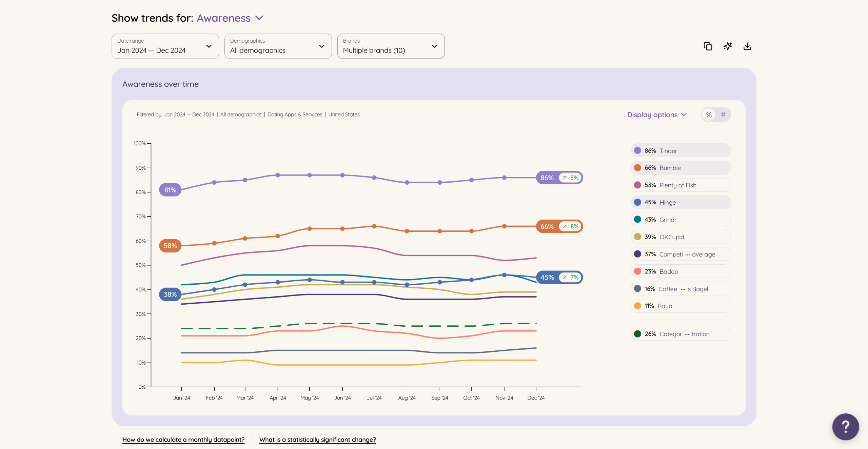Click the copy chart icon
Screen dimensions: 868x449
click(x=708, y=46)
